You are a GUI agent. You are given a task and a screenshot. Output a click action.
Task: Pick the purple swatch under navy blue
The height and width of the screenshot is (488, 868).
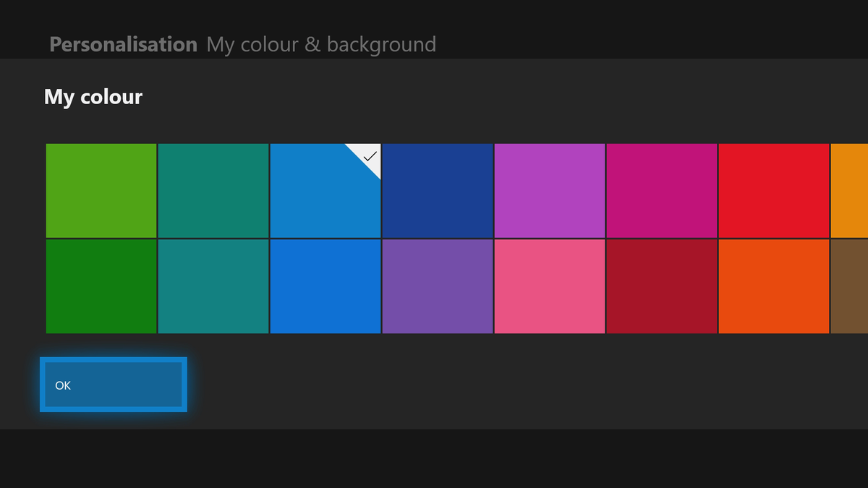click(438, 286)
